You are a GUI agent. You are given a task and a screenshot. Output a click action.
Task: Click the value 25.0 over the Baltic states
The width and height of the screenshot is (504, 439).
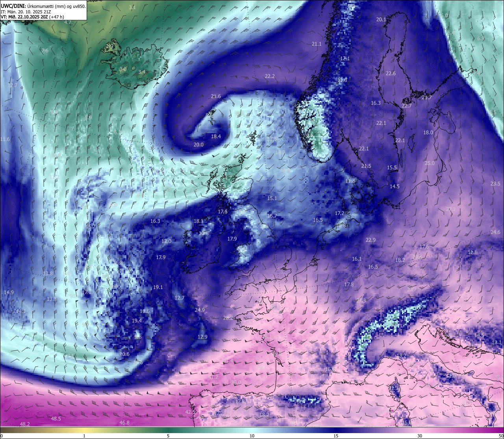[x=430, y=163]
